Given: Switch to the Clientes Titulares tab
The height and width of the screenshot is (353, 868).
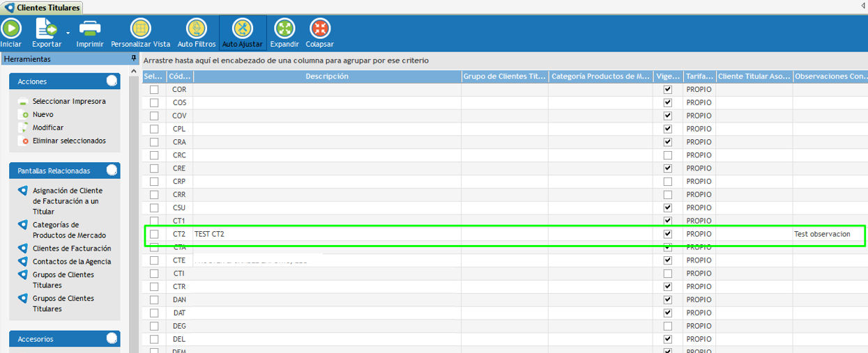Looking at the screenshot, I should pyautogui.click(x=43, y=8).
